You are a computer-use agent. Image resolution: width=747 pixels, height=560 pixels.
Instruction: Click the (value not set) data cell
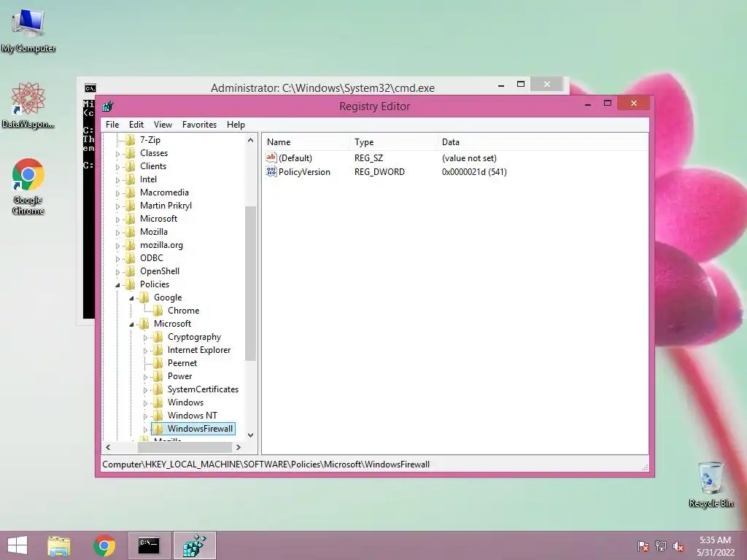tap(469, 158)
